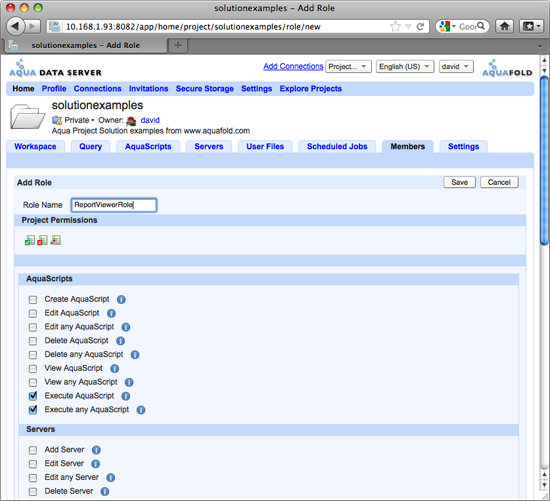Image resolution: width=550 pixels, height=501 pixels.
Task: Uncheck the Execute AquaScript permission
Action: 33,396
